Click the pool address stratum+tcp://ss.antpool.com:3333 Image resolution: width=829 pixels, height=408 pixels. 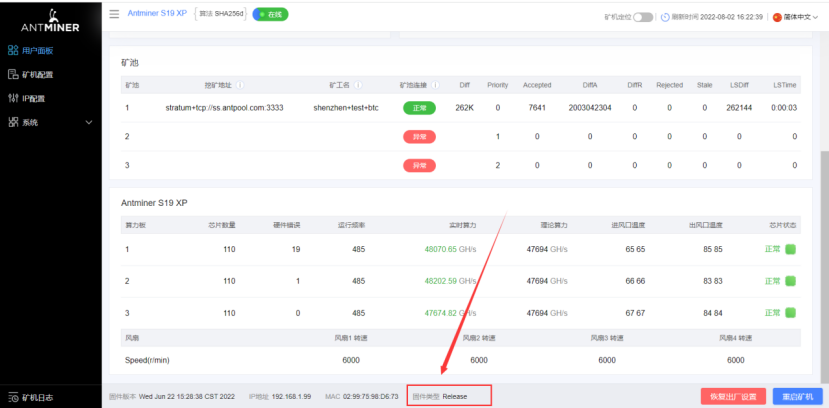[224, 108]
